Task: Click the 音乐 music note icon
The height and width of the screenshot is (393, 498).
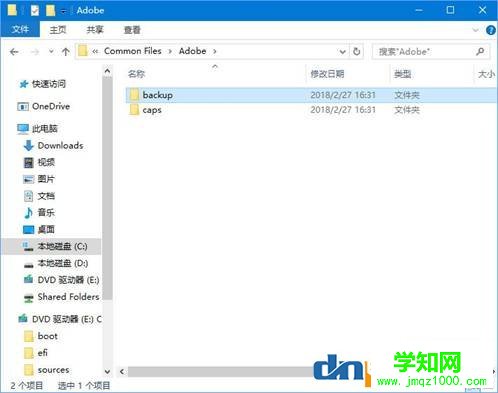Action: 28,213
